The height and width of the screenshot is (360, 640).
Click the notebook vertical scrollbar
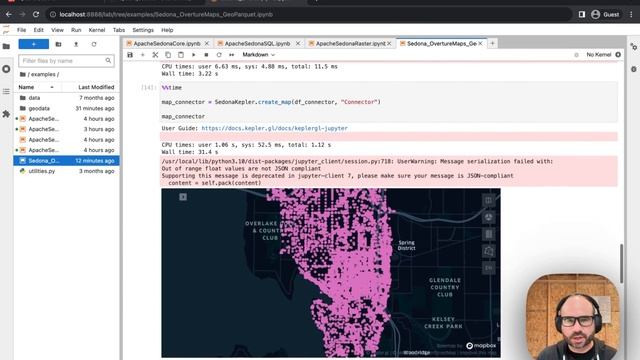point(622,264)
